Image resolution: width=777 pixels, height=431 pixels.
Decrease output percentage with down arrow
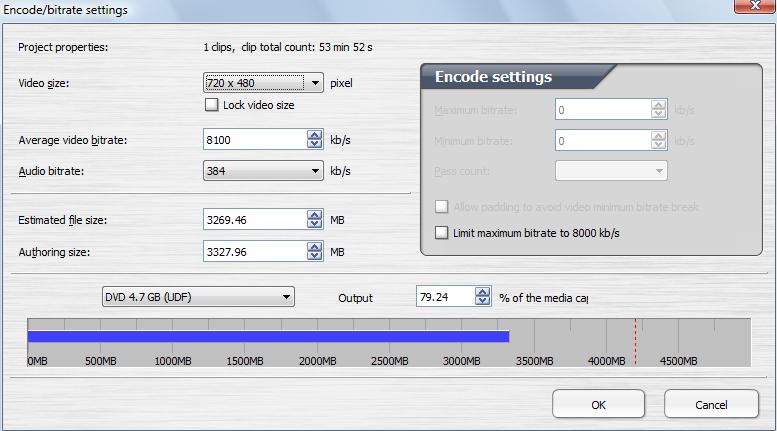point(484,300)
